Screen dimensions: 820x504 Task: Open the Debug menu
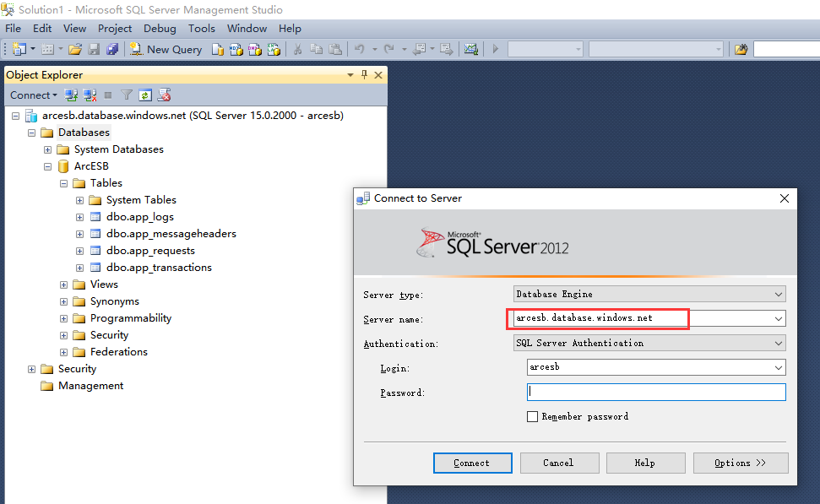tap(160, 29)
